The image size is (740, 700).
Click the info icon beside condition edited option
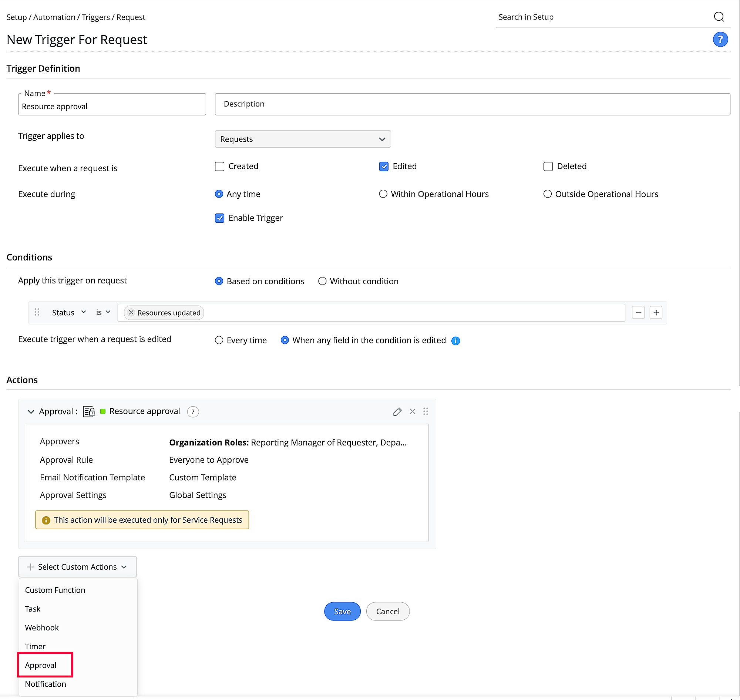(455, 341)
